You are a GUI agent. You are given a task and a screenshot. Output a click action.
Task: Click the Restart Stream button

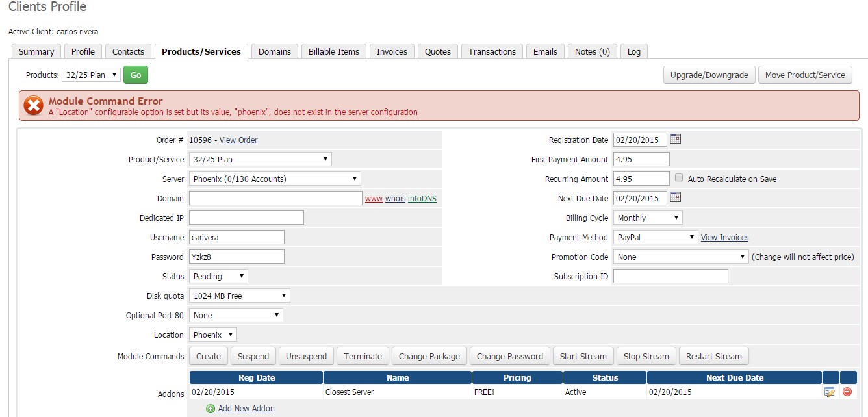point(713,356)
